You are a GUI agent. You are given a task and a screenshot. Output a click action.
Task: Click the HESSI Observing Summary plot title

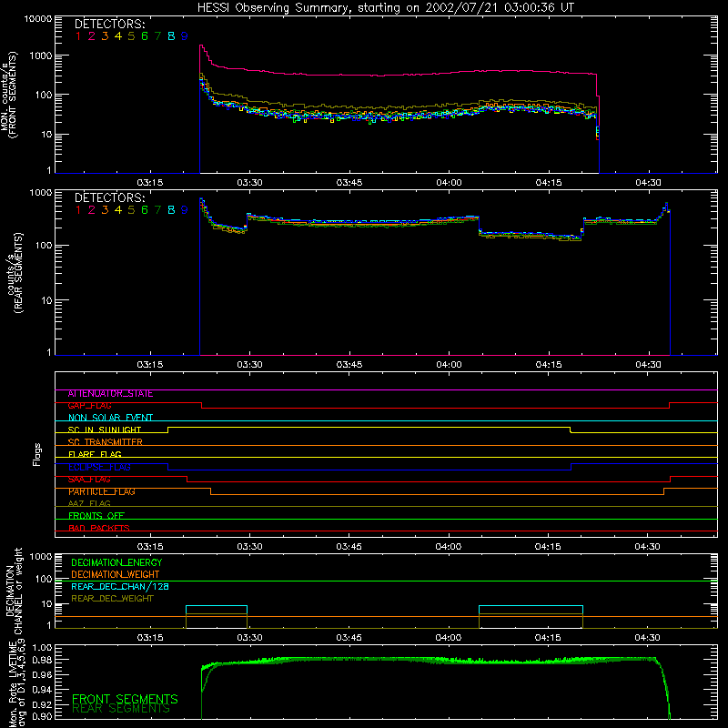[385, 8]
